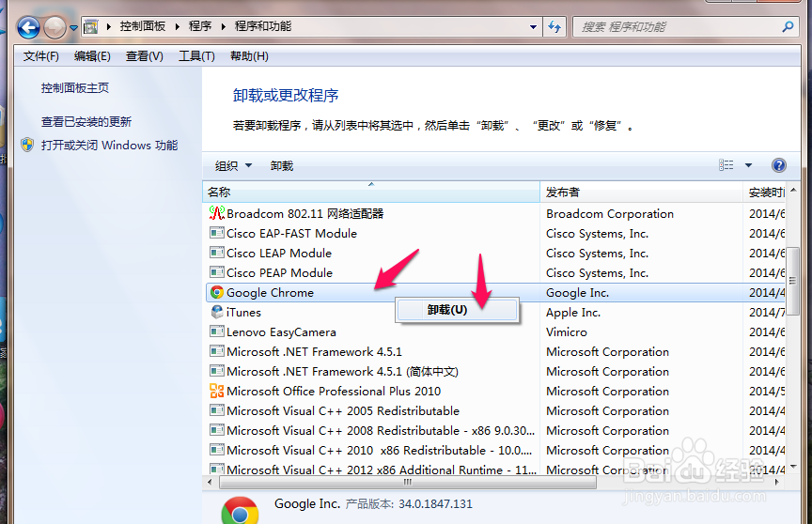
Task: Open the 编辑(E) menu
Action: point(92,56)
